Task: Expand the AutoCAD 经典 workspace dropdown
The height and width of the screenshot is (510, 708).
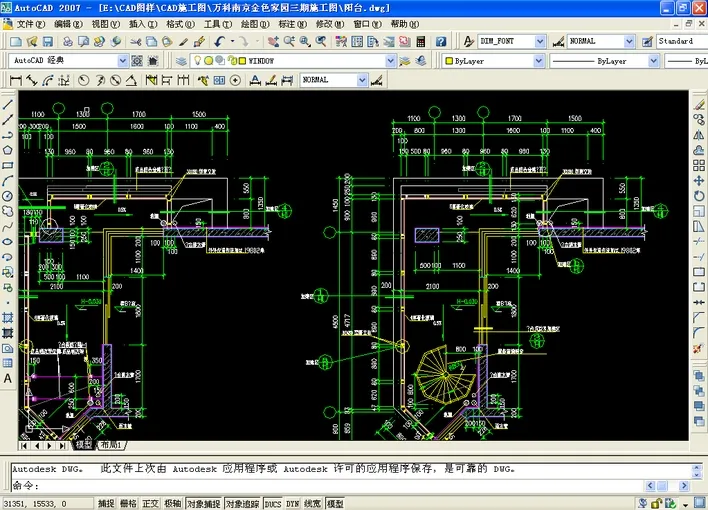Action: click(124, 61)
